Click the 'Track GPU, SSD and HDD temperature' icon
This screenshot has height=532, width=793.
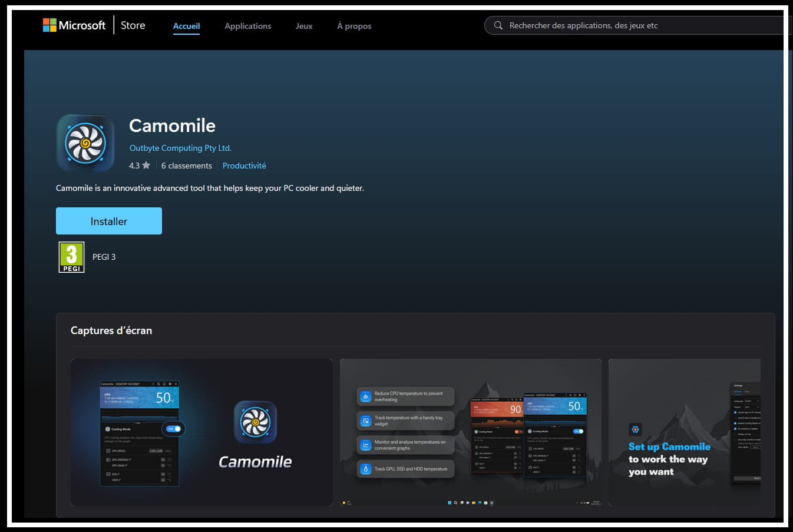365,469
